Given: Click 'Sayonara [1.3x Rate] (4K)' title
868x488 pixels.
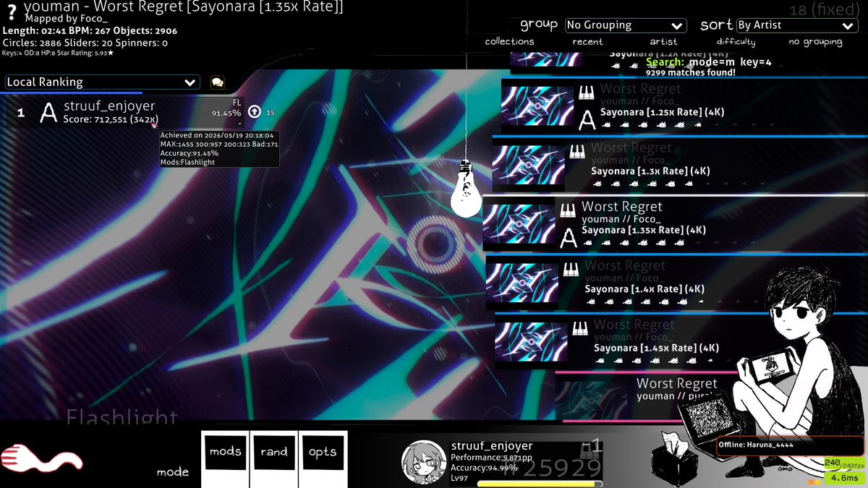Looking at the screenshot, I should point(650,171).
